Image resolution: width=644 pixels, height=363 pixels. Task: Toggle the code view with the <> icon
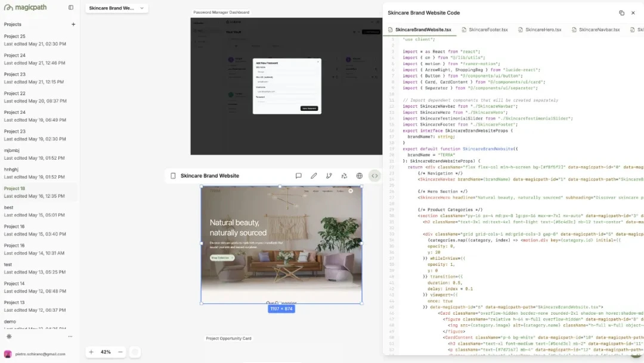click(x=374, y=176)
